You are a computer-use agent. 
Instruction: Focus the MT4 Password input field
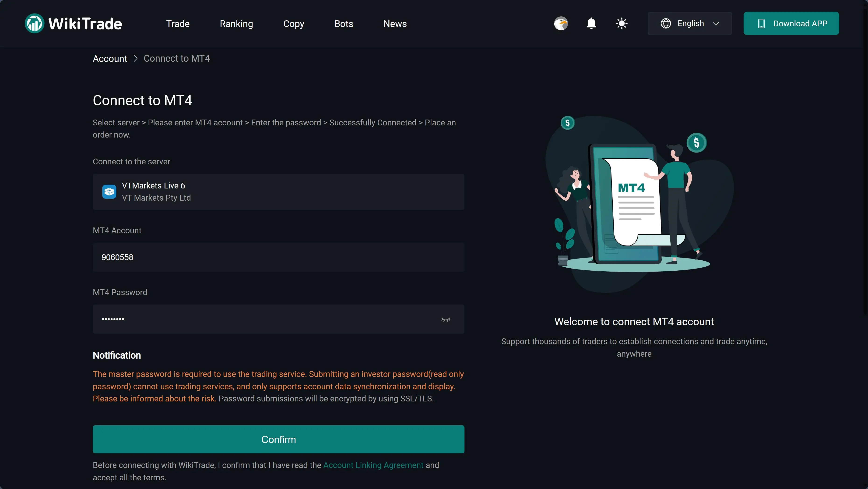279,319
